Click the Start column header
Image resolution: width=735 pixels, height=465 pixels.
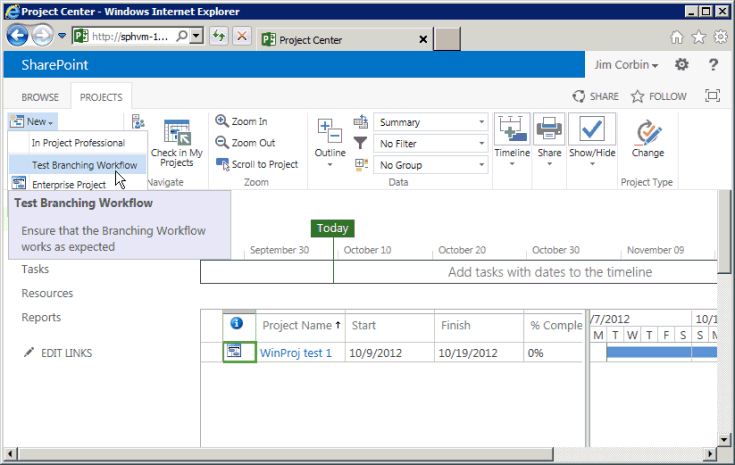390,325
